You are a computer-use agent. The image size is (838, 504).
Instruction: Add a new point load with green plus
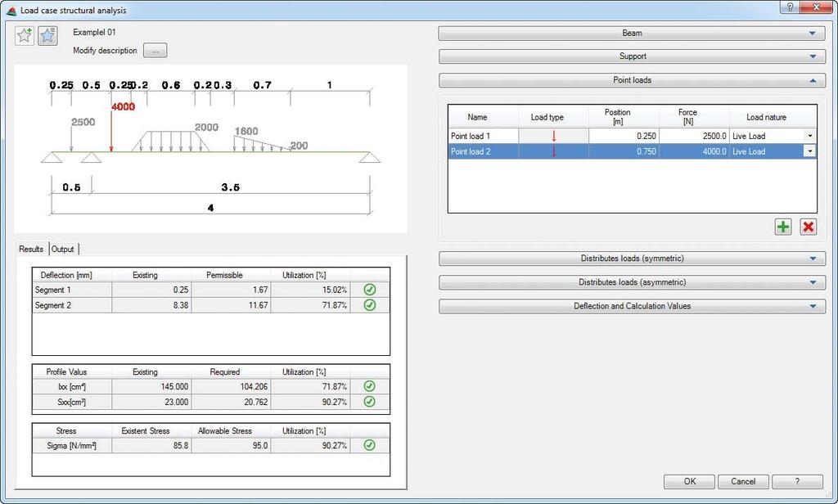(783, 227)
